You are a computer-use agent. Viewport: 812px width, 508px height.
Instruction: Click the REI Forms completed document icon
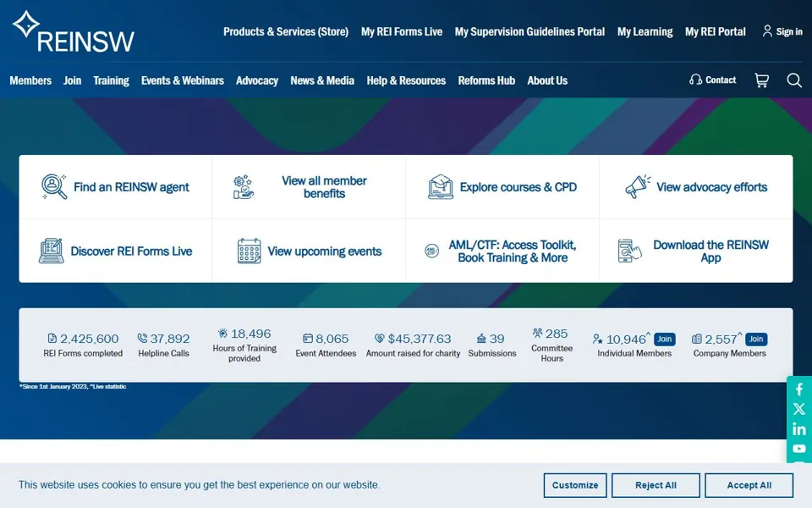click(52, 339)
